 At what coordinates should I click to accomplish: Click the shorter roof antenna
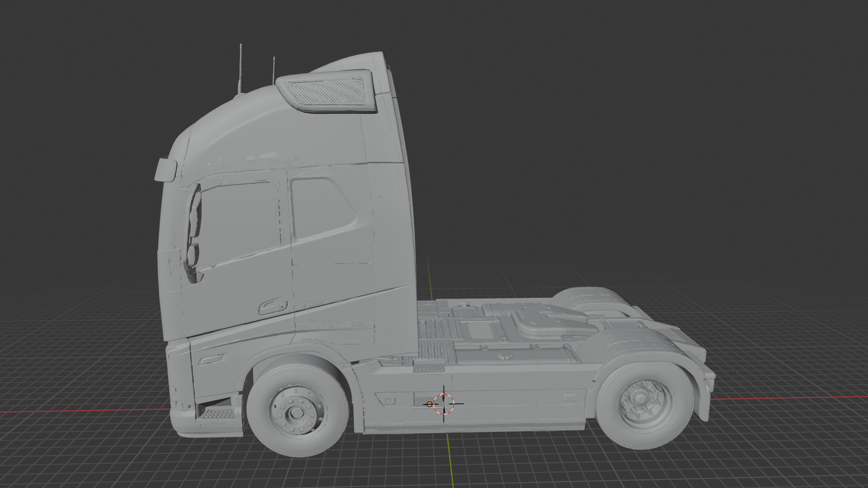tap(274, 70)
